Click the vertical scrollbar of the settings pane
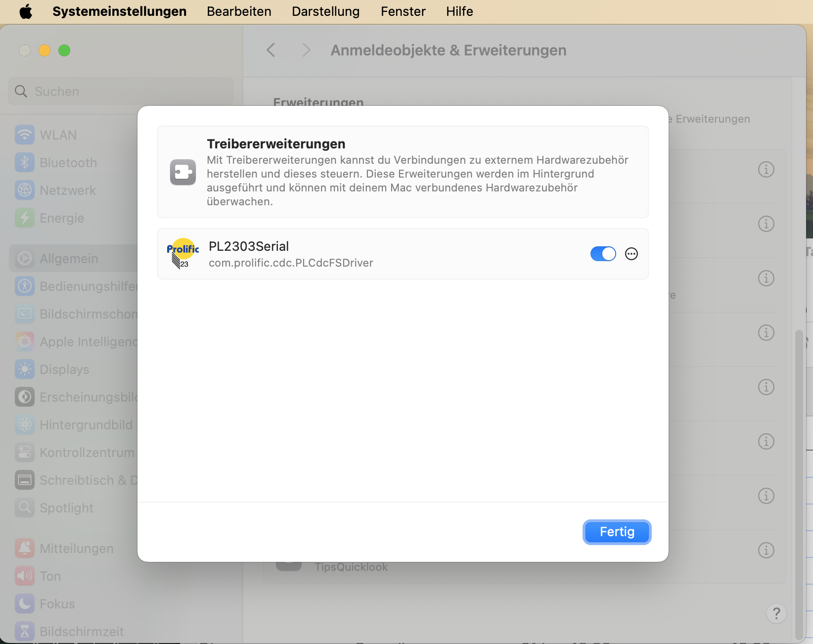813x644 pixels. (799, 485)
